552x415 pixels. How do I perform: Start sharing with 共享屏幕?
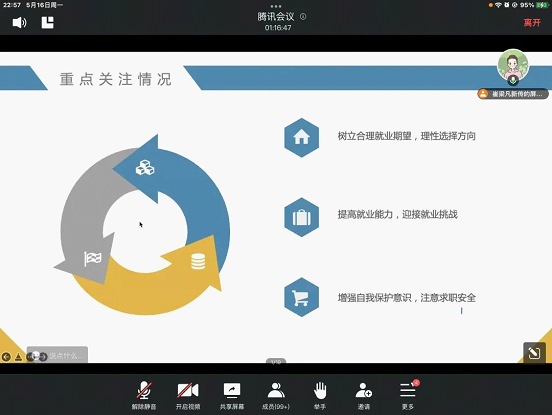[232, 396]
